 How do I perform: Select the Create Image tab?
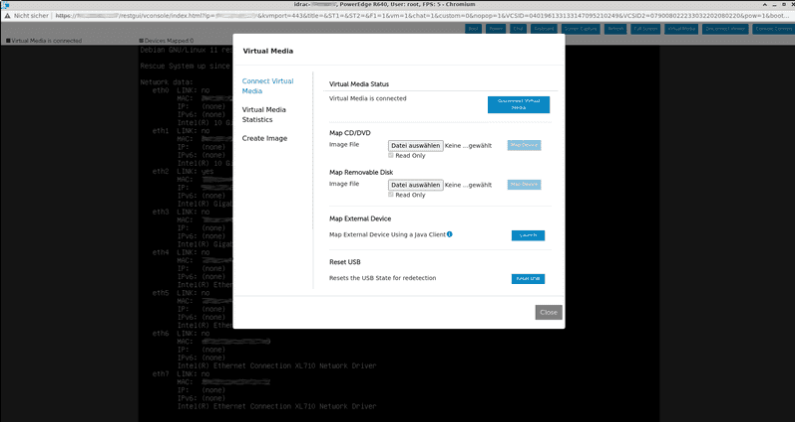(264, 138)
